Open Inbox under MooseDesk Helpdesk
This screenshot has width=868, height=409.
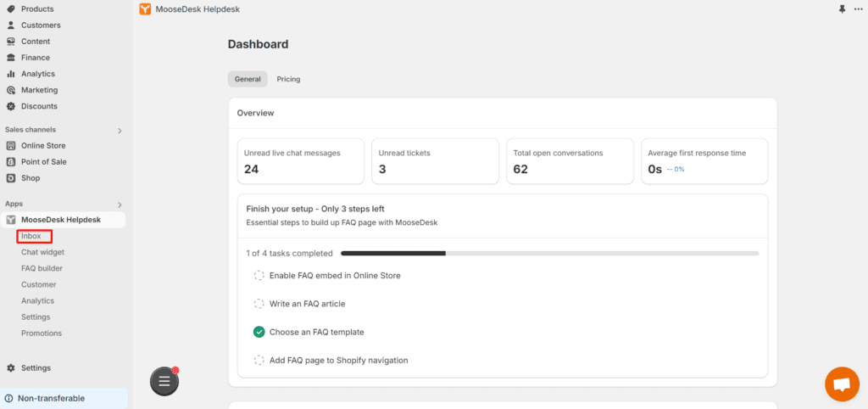31,236
